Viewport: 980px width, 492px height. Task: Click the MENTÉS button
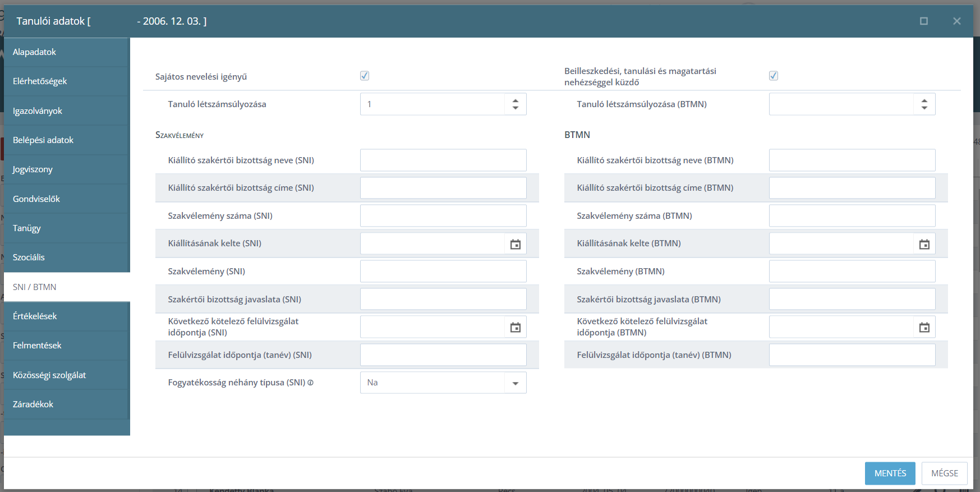point(890,473)
